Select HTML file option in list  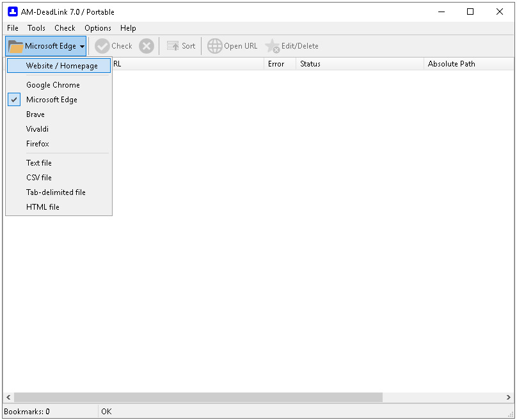[x=59, y=207]
